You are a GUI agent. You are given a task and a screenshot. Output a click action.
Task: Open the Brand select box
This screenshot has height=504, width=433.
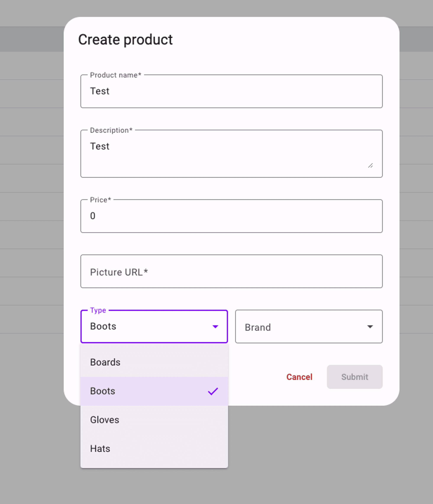point(301,326)
